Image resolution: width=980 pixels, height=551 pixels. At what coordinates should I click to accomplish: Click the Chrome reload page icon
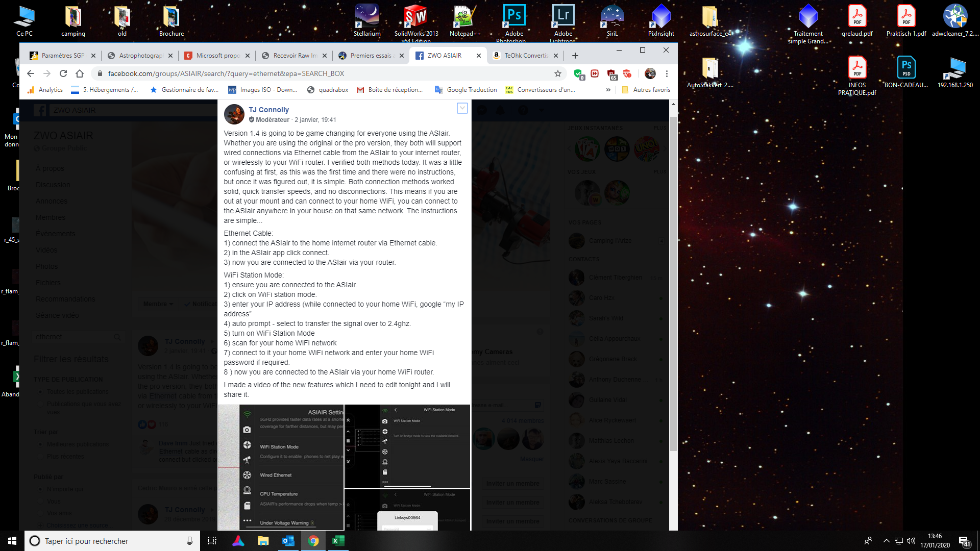pyautogui.click(x=63, y=73)
